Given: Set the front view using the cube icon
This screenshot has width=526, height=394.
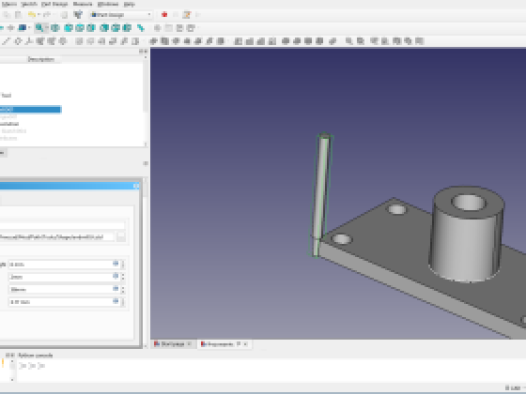Looking at the screenshot, I should (68, 28).
